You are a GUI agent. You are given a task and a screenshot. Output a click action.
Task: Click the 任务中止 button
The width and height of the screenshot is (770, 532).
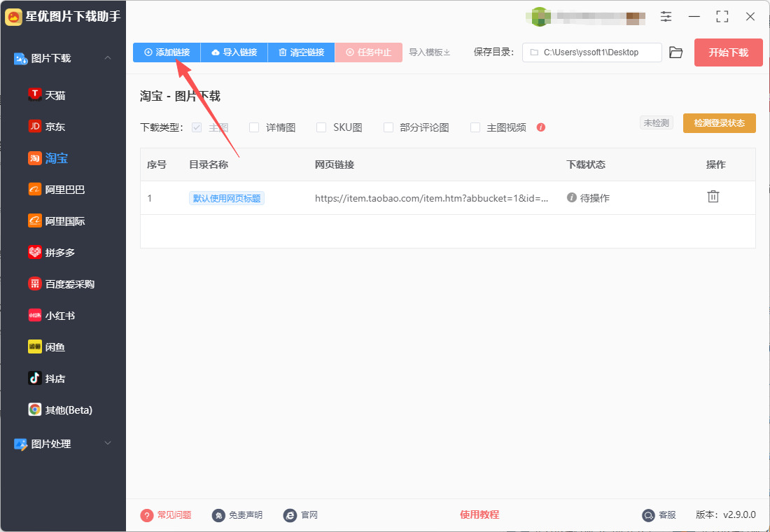click(x=369, y=52)
